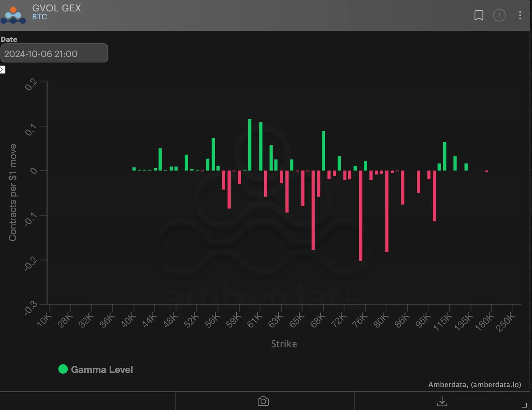
Task: Click the camera snapshot icon
Action: [x=263, y=401]
